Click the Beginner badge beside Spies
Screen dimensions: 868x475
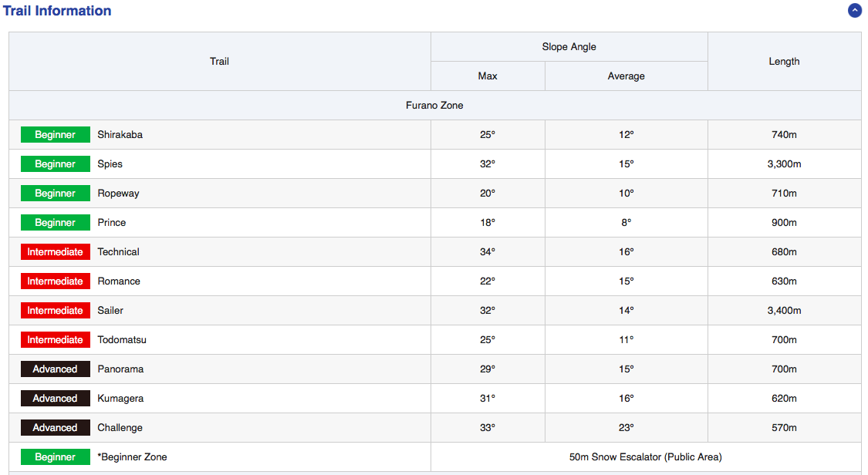(x=56, y=164)
